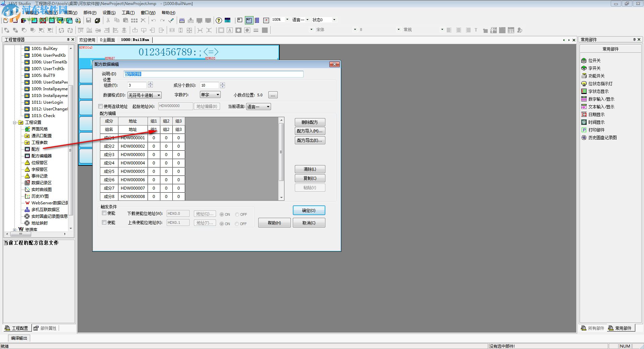Enable Use Continuous Address (使用连续地址) checkbox
The image size is (644, 349).
[x=100, y=106]
